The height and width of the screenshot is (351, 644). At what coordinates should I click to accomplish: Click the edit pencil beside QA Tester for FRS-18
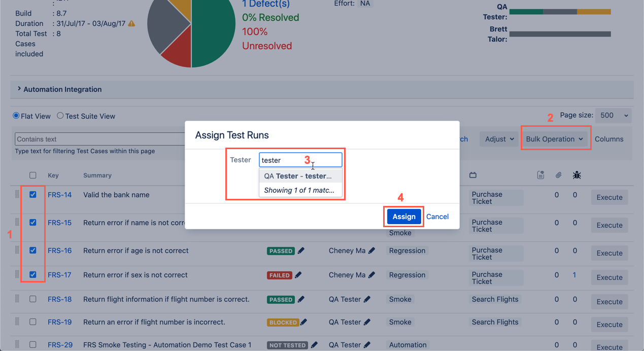tap(367, 299)
